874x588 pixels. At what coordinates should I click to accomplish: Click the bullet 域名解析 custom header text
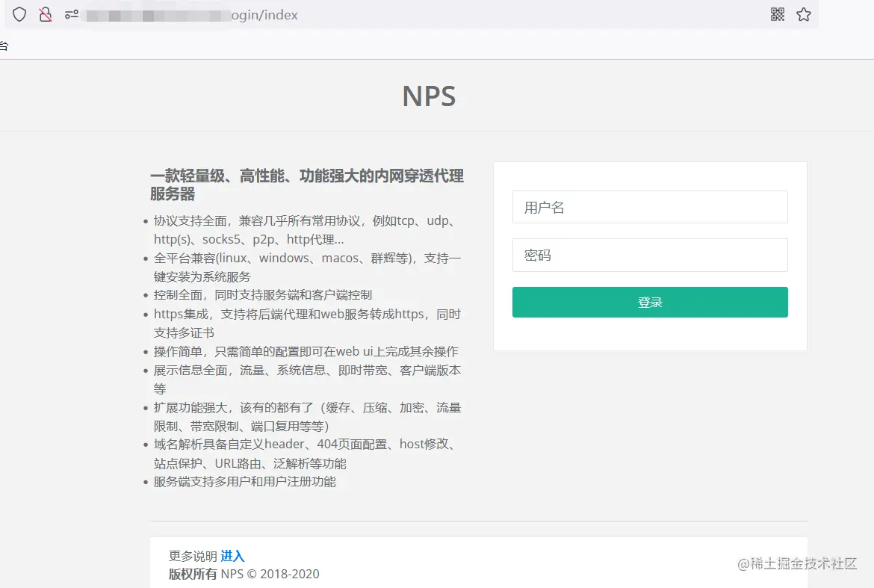(304, 454)
